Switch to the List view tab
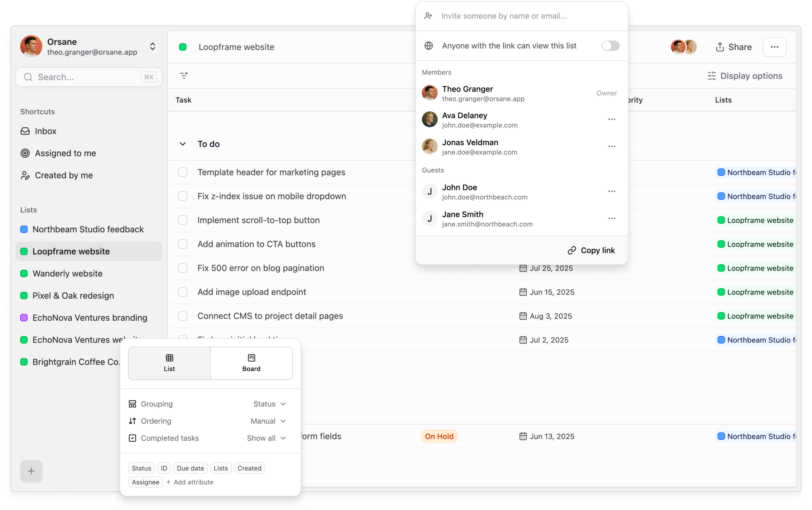 pyautogui.click(x=169, y=363)
